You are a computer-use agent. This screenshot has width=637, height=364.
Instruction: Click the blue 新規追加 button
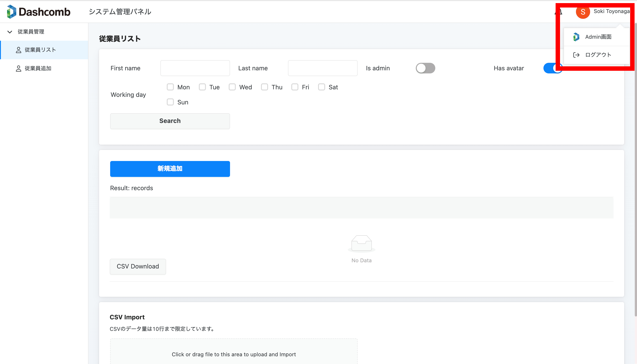click(x=170, y=169)
